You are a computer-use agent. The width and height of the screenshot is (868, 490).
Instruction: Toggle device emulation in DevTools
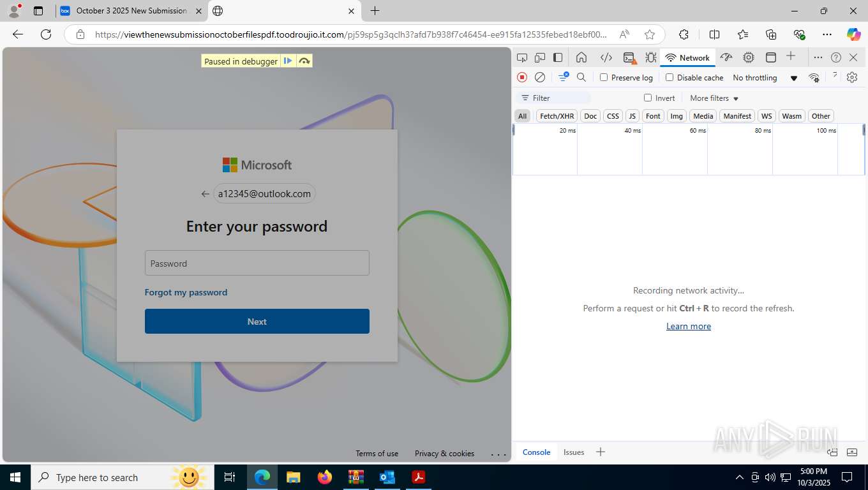540,57
